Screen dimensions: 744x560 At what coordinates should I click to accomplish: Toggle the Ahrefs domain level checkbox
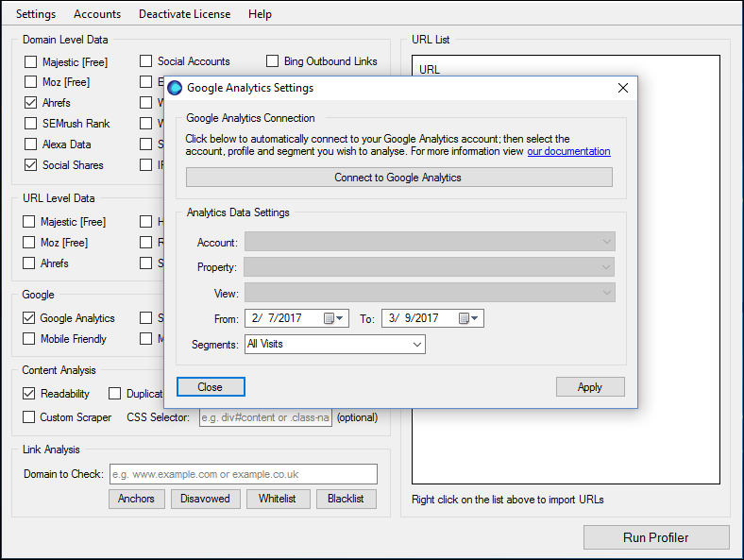point(31,103)
